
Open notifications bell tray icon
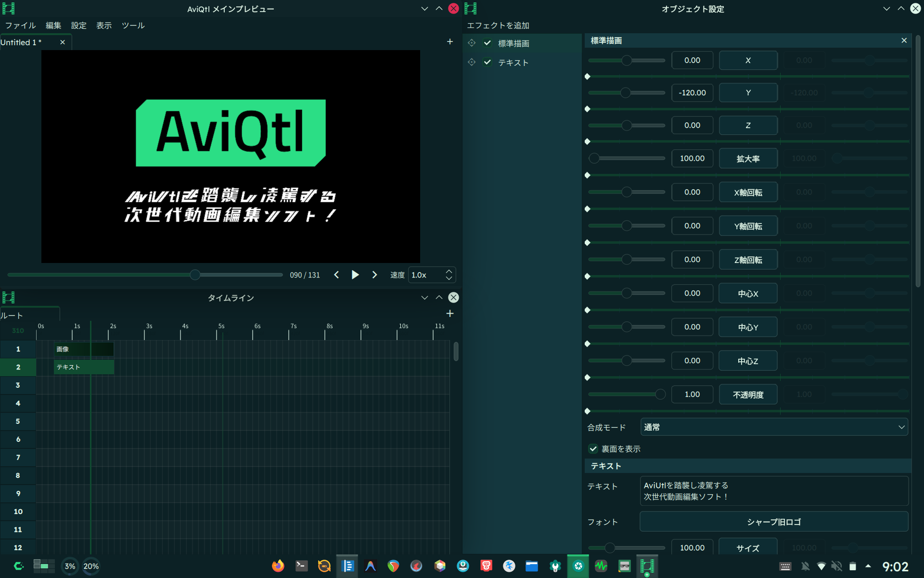(x=805, y=566)
